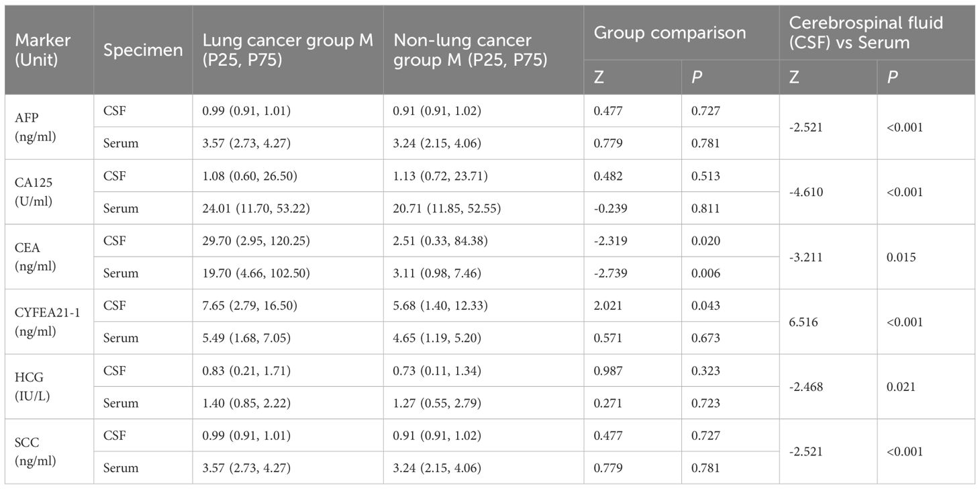Click the "Lung cancer group M (P25, P75)" header
Screen dimensions: 980x489
287,50
